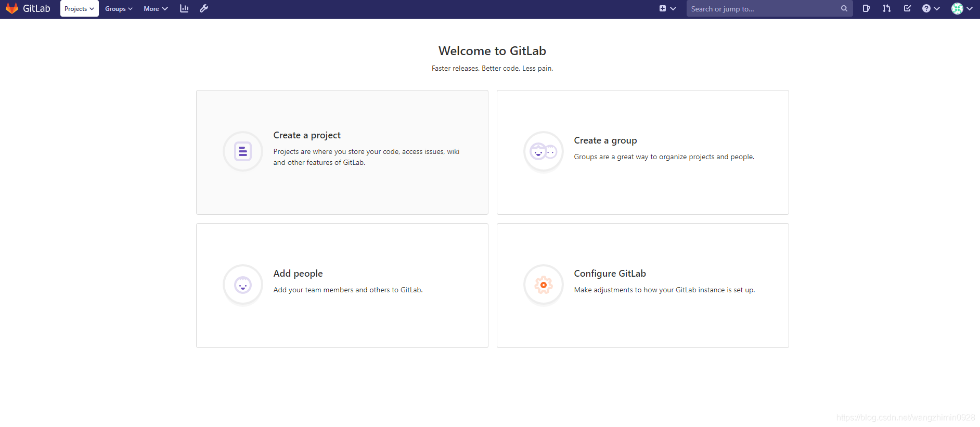Image resolution: width=980 pixels, height=427 pixels.
Task: Click 'Projects are where you store' description
Action: click(x=367, y=157)
